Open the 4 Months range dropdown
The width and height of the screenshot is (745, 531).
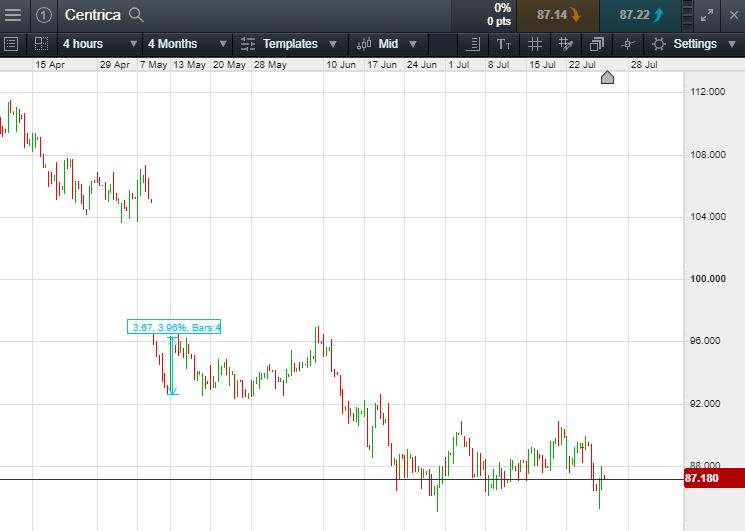pyautogui.click(x=187, y=44)
